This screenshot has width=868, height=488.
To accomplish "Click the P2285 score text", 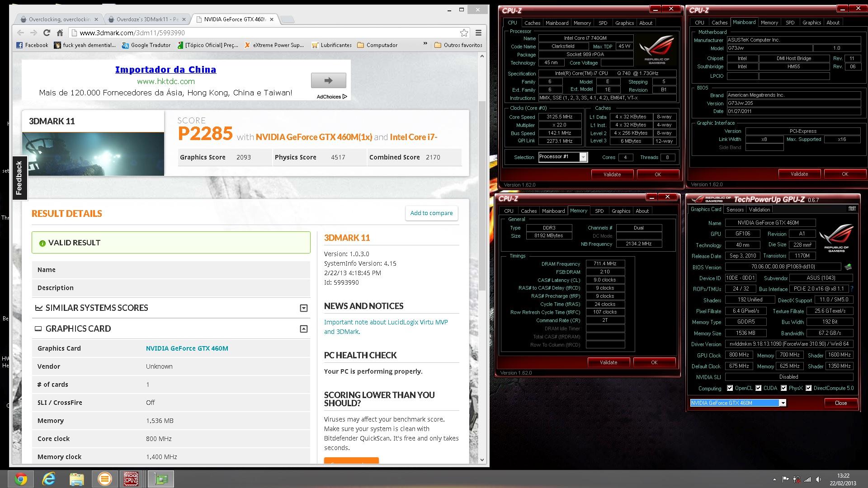I will point(205,134).
